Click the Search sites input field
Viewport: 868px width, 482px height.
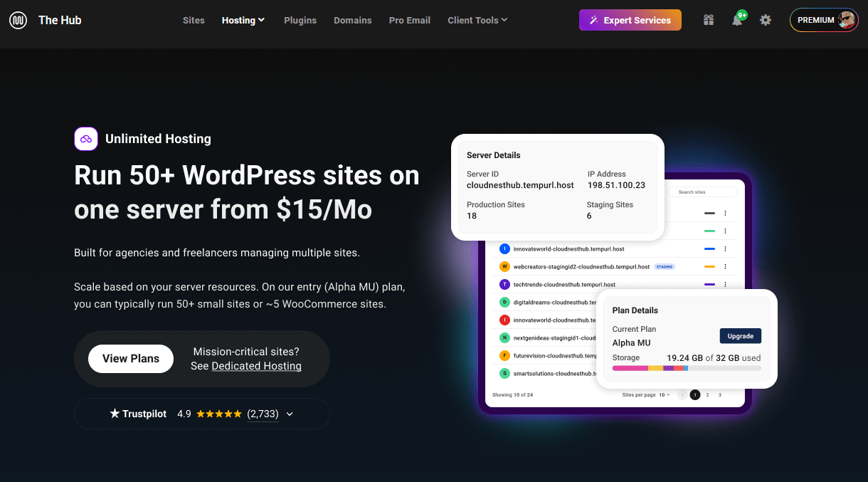(x=702, y=192)
